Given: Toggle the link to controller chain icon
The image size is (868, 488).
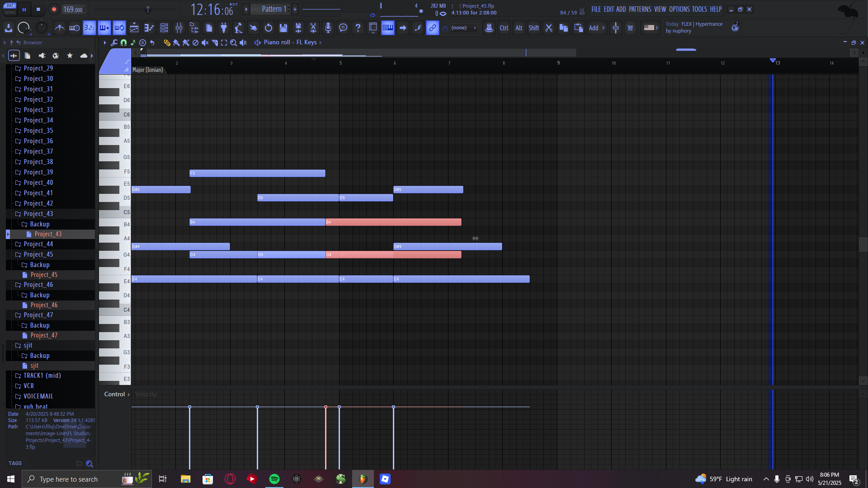Looking at the screenshot, I should [433, 28].
